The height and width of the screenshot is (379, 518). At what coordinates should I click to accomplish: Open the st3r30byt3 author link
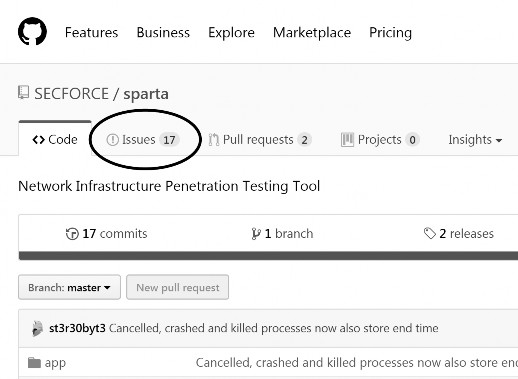(77, 328)
